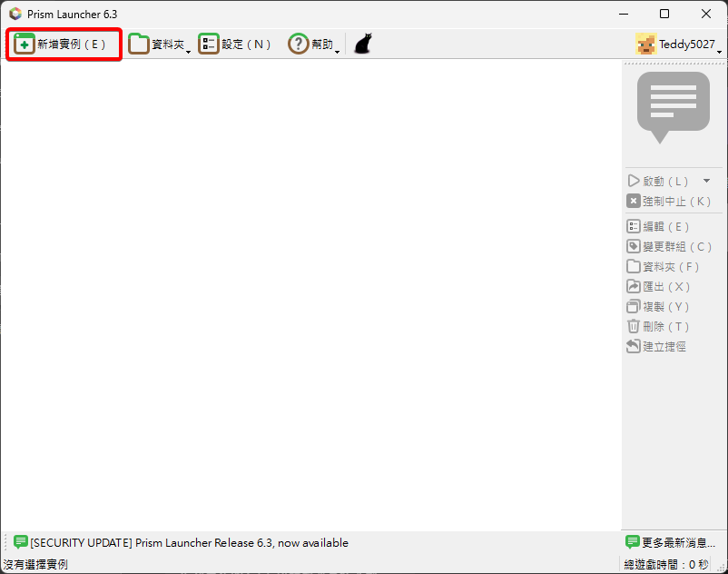The image size is (728, 574).
Task: Open 設定 (N) settings
Action: pyautogui.click(x=234, y=45)
